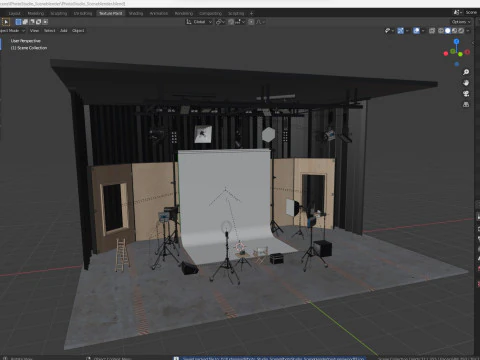Click the wooden ladder object in scene

(x=121, y=255)
